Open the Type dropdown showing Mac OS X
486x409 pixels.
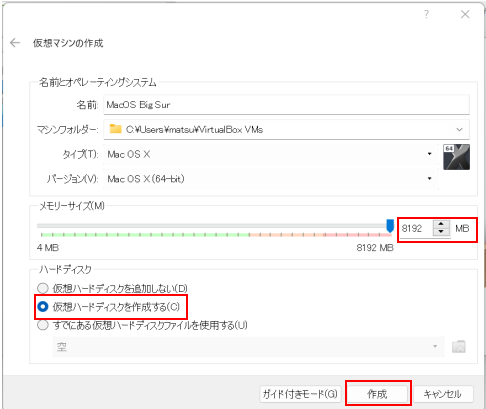(x=271, y=154)
